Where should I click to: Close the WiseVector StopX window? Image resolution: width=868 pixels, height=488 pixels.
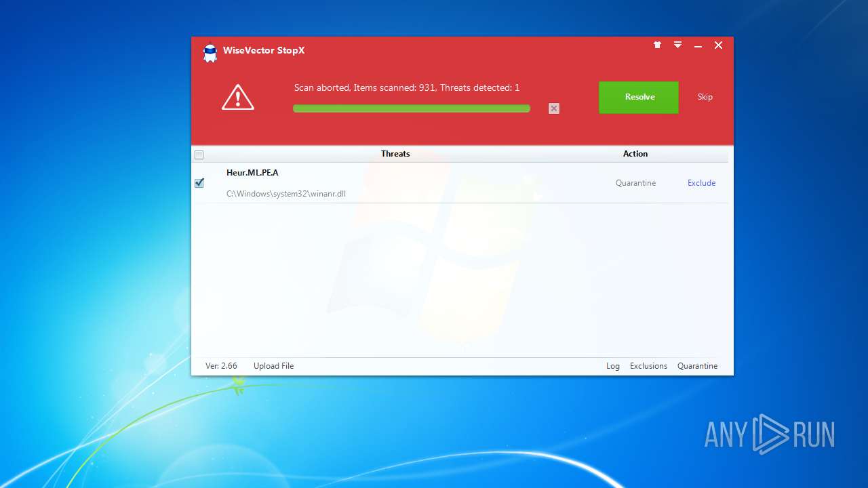click(x=718, y=45)
